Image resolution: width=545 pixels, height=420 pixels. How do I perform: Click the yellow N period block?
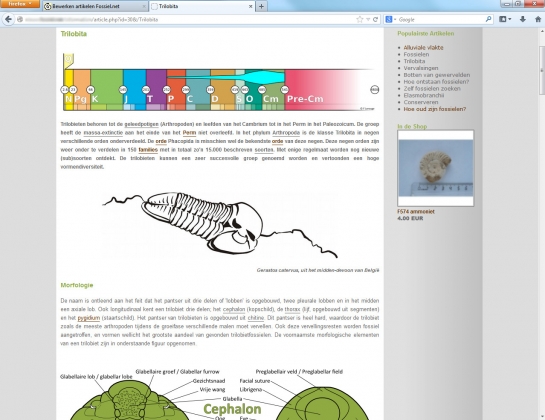click(x=68, y=90)
